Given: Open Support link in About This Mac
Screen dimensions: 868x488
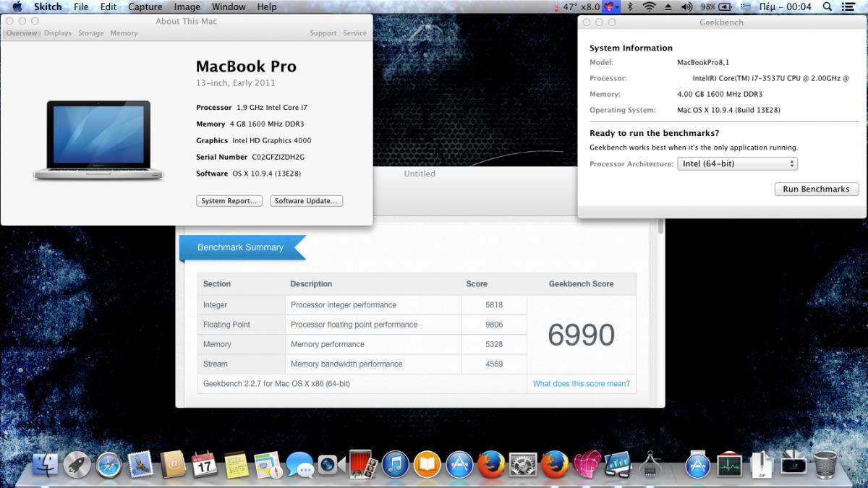Looking at the screenshot, I should tap(323, 33).
